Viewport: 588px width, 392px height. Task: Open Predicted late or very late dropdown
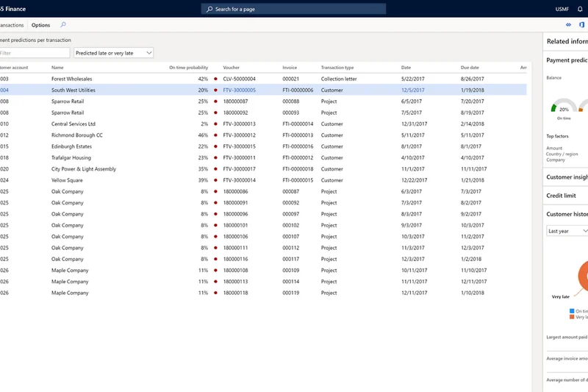(x=113, y=53)
